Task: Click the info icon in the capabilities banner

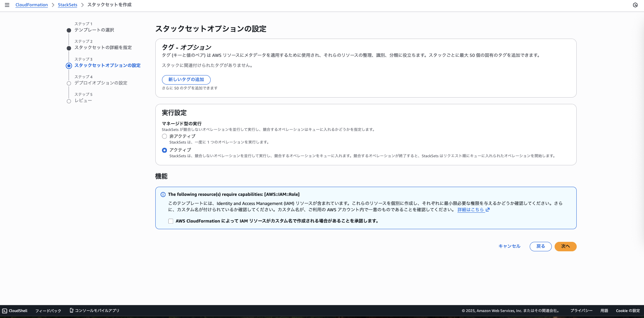Action: tap(163, 194)
